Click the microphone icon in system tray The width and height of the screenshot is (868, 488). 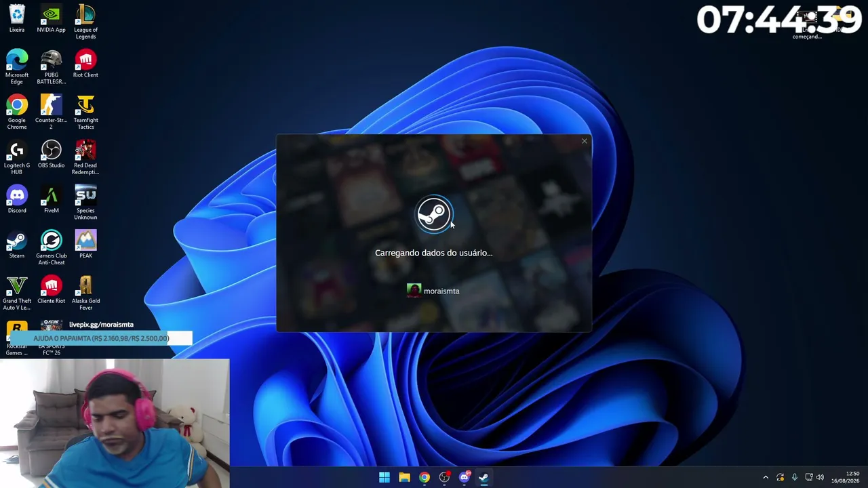pyautogui.click(x=795, y=477)
